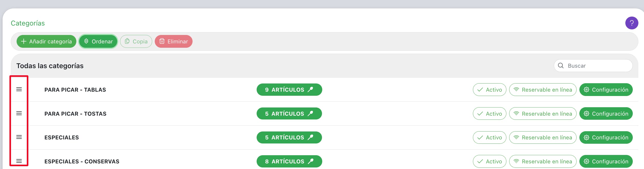
Task: Click Añadir categoría button
Action: [46, 41]
